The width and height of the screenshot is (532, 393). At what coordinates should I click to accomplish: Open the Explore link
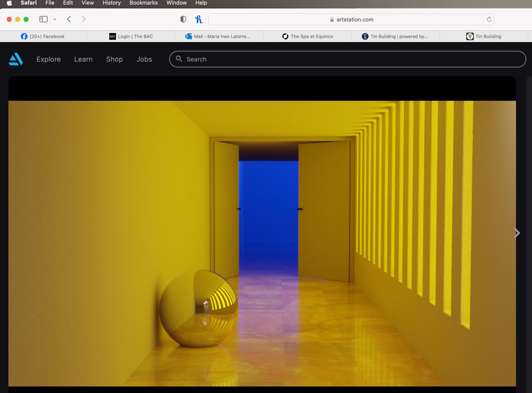49,59
